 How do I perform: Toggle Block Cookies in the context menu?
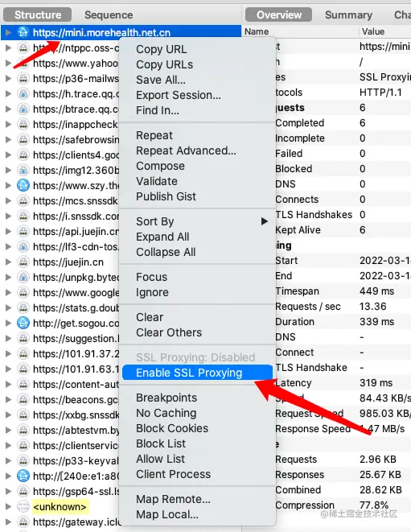tap(172, 428)
